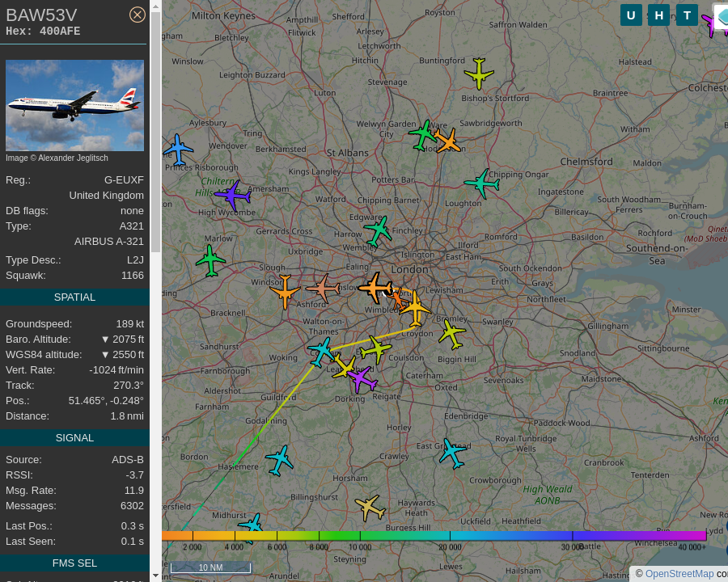The height and width of the screenshot is (582, 728).
Task: Select the green aircraft left of Ware
Action: (x=422, y=135)
